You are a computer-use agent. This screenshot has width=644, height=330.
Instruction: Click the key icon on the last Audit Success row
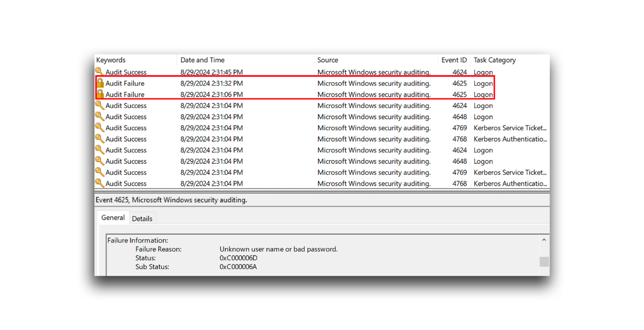100,183
